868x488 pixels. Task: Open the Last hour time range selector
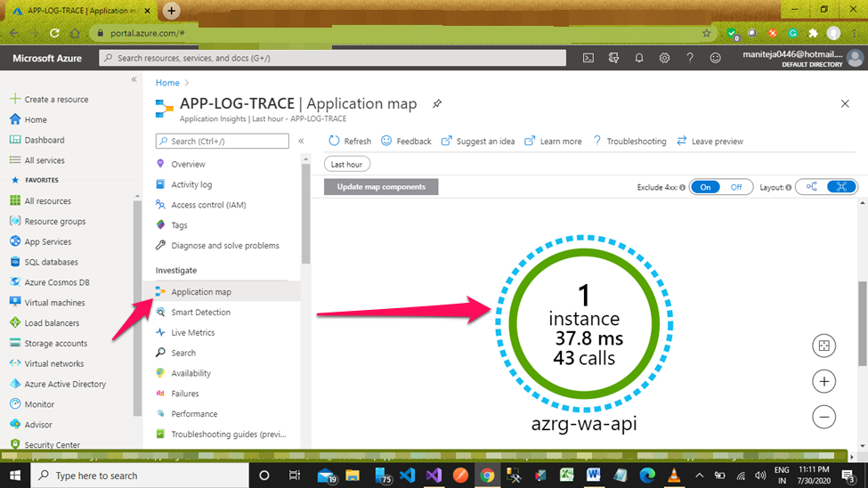point(346,165)
